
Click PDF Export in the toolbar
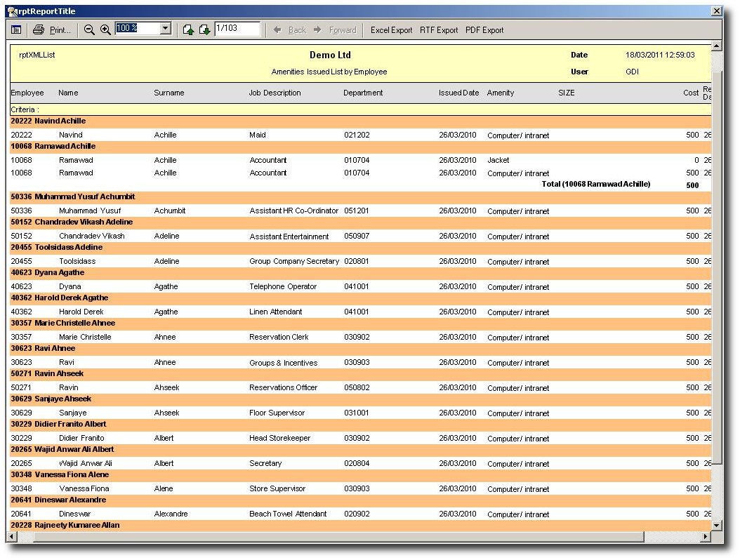click(x=484, y=30)
